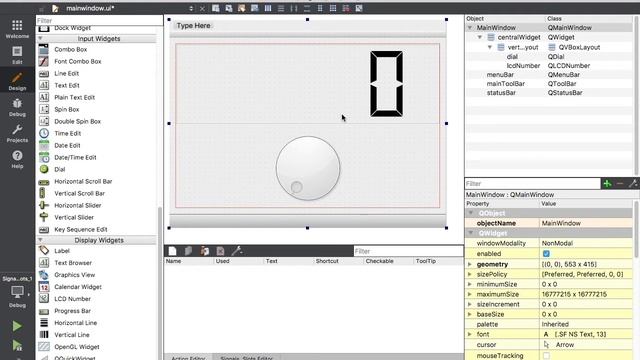Apply Lay Out Horizontally from toolbar

(268, 8)
